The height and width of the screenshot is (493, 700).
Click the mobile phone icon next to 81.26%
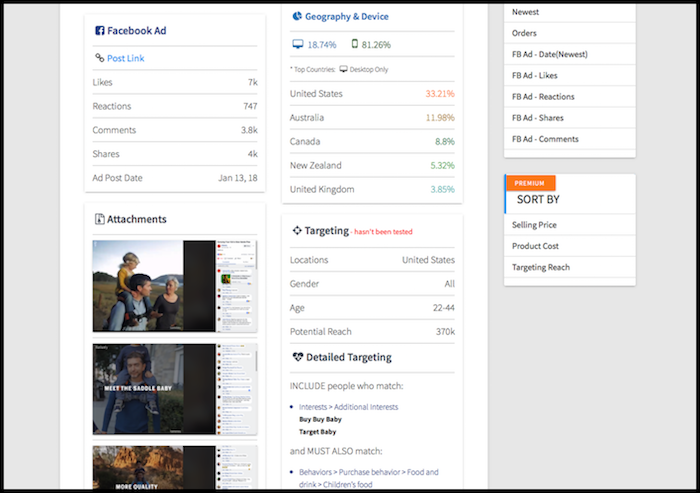(x=355, y=45)
